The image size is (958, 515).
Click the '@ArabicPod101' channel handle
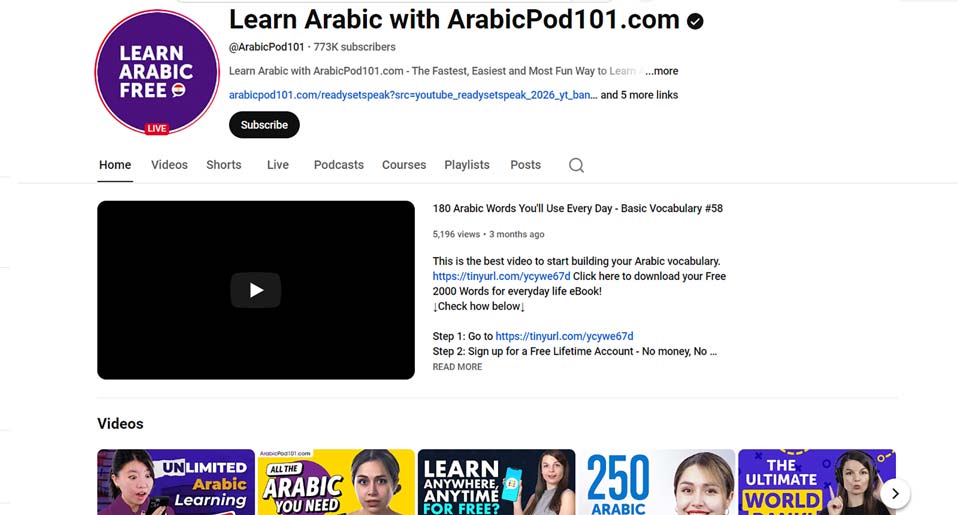(x=266, y=47)
